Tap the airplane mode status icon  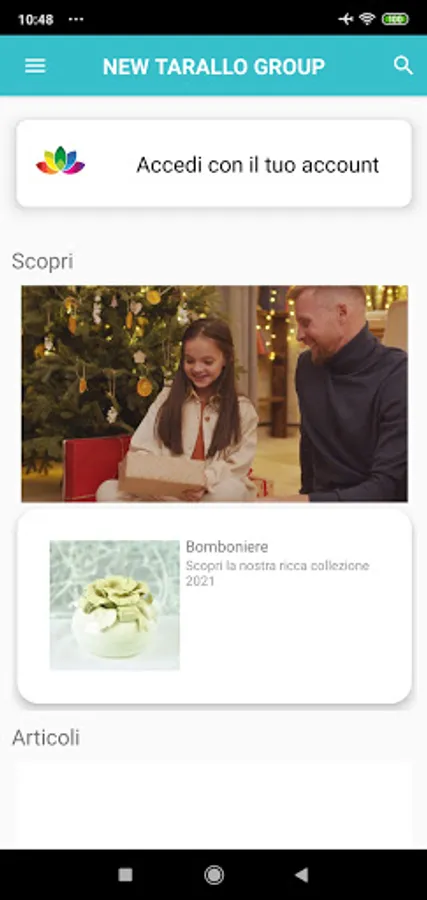pyautogui.click(x=346, y=19)
